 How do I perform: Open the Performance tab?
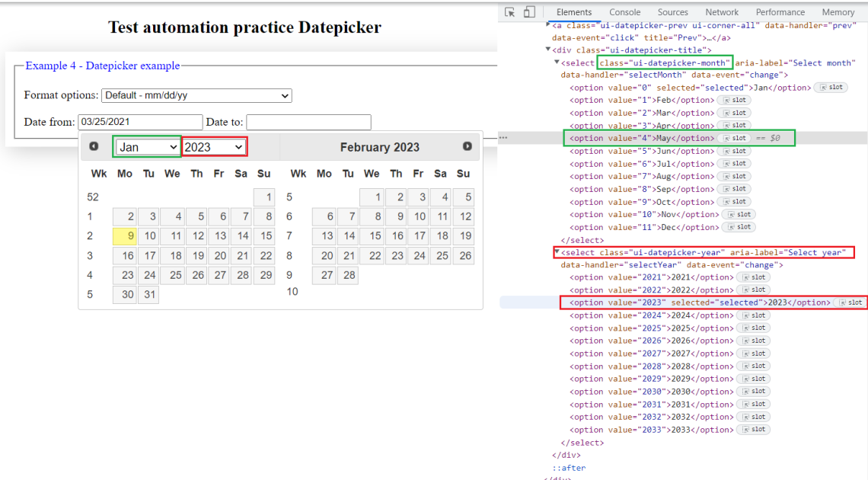(780, 12)
